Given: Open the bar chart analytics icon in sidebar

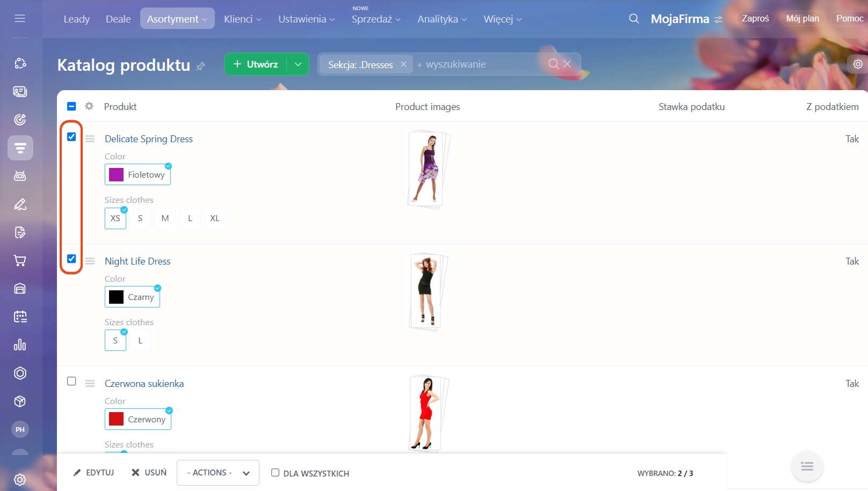Looking at the screenshot, I should point(20,345).
